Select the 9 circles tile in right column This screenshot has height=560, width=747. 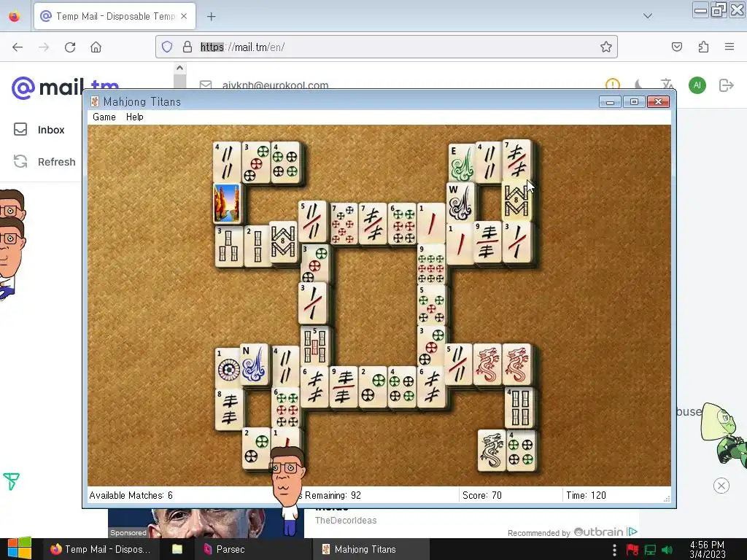[431, 264]
